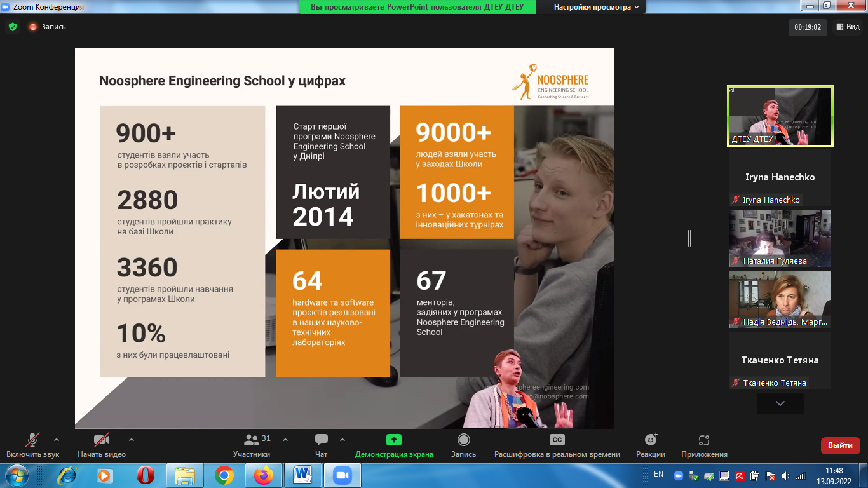Open network signal tray icon
The width and height of the screenshot is (868, 488).
(x=801, y=475)
